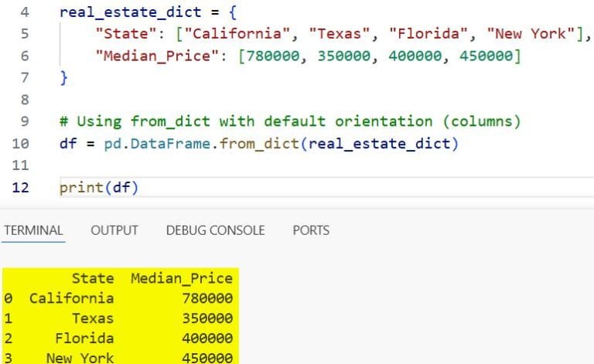Click 450000 in terminal output
Image resolution: width=594 pixels, height=364 pixels.
coord(207,358)
